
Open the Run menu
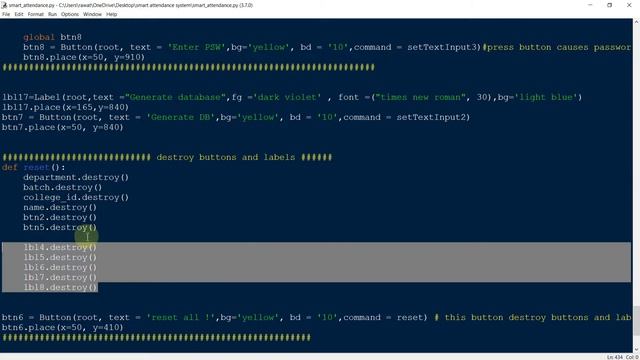pyautogui.click(x=52, y=14)
